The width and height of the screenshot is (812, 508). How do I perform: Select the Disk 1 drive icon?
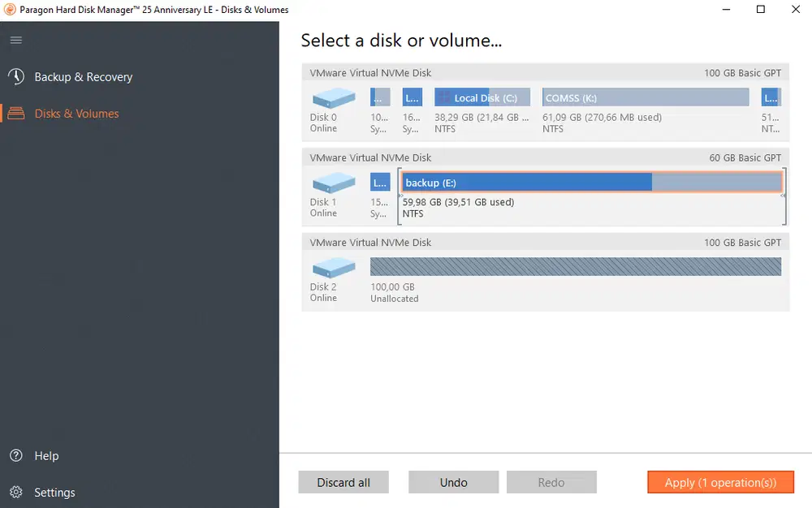click(x=334, y=183)
